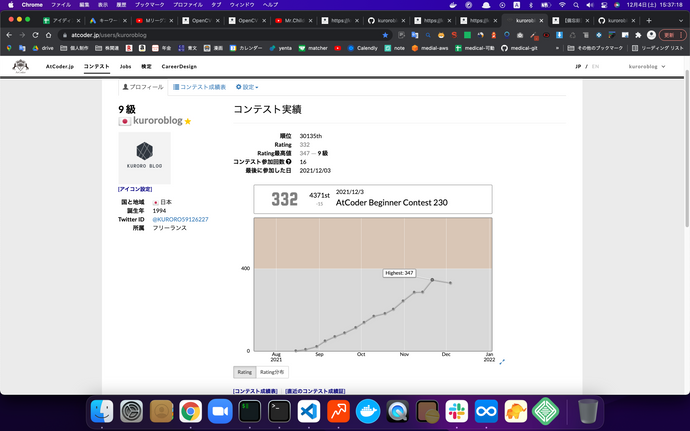Open the @KURORO59126227 Twitter link
Image resolution: width=690 pixels, height=431 pixels.
180,219
